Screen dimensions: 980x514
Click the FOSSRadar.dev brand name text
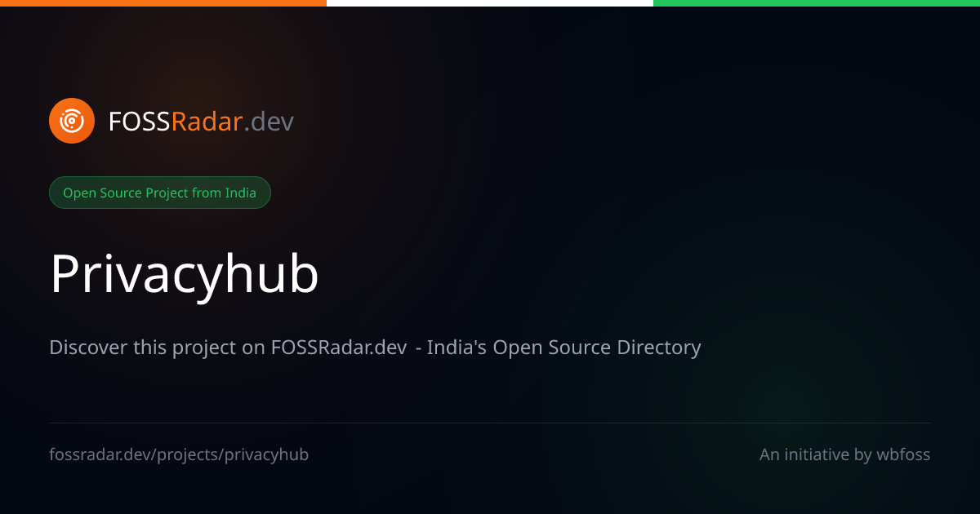pos(201,122)
